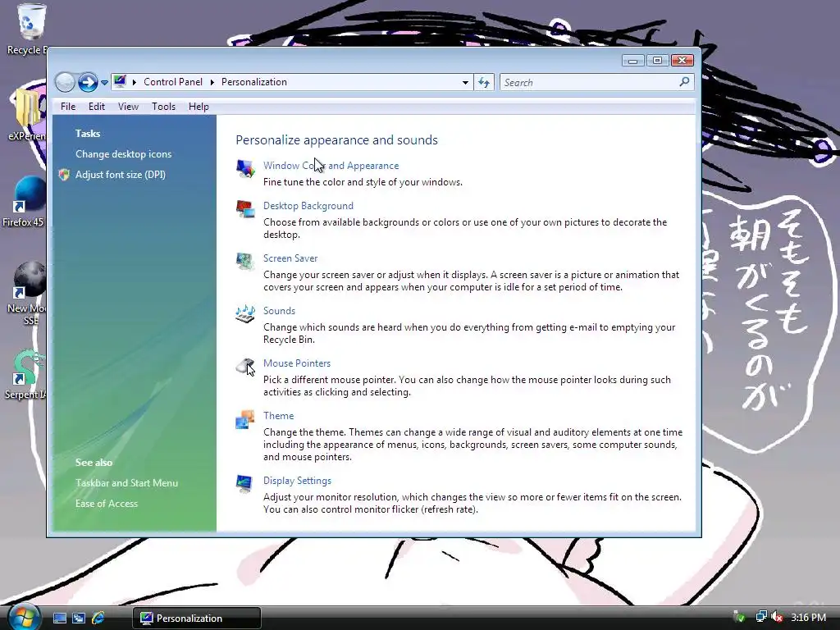Click the Control Panel icon in address bar
This screenshot has width=840, height=630.
(x=120, y=82)
